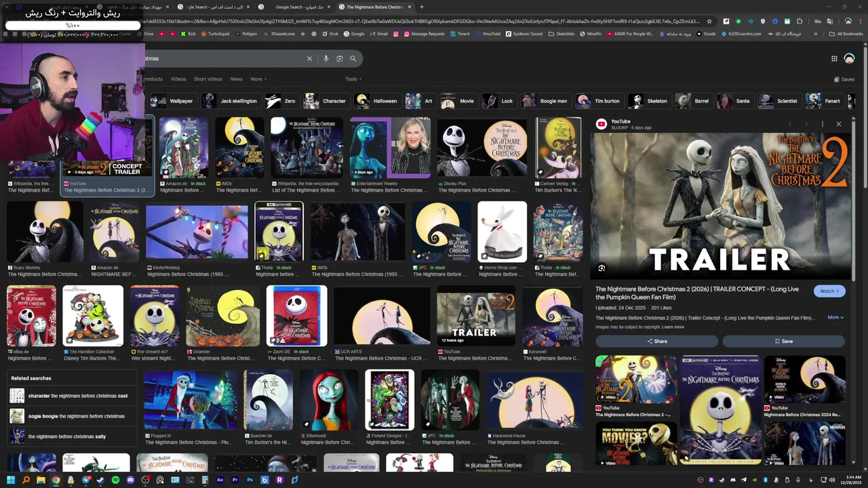Go to the previous image in preview
868x488 pixels.
(790, 124)
